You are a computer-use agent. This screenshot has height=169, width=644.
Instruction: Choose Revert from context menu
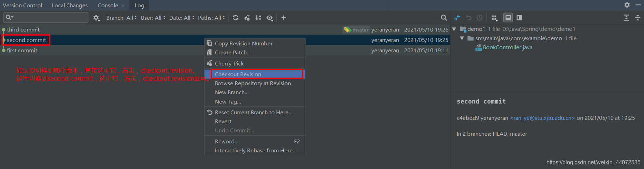255,121
